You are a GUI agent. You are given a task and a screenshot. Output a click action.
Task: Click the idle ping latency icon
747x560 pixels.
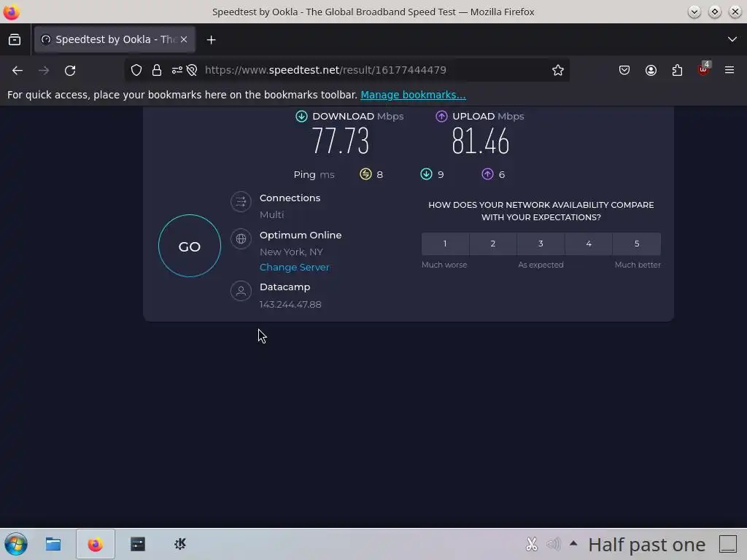[365, 174]
